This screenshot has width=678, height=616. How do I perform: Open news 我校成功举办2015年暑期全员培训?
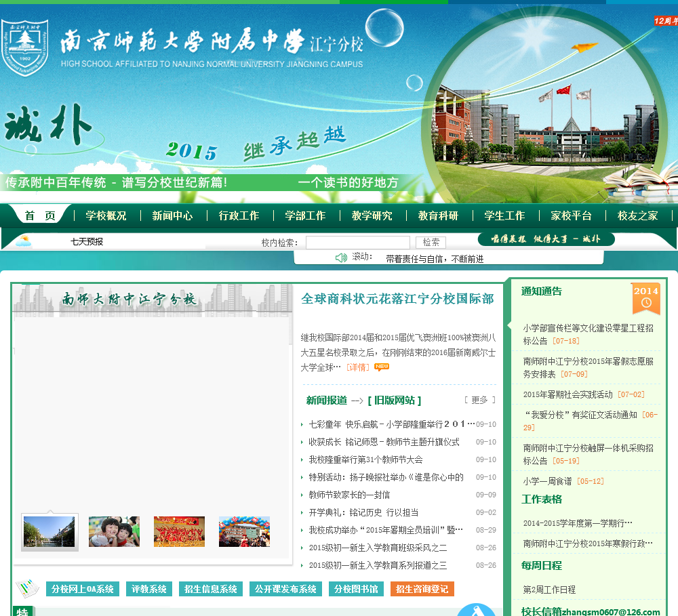pos(386,530)
